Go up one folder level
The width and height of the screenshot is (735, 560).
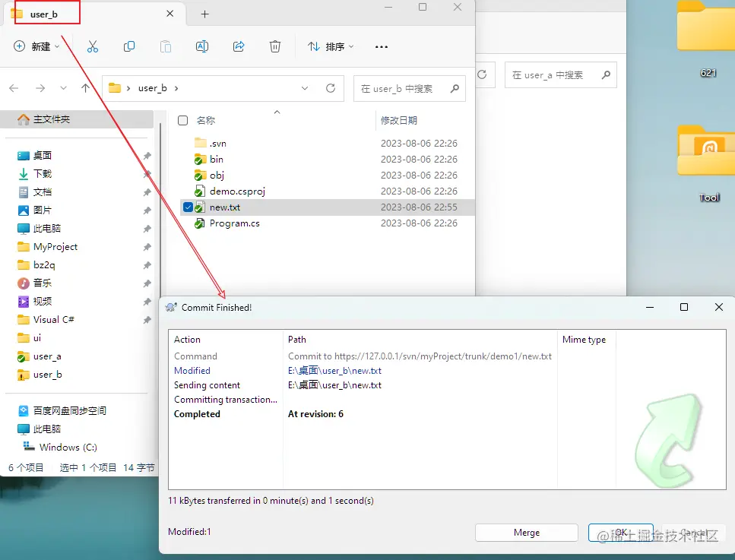coord(85,88)
